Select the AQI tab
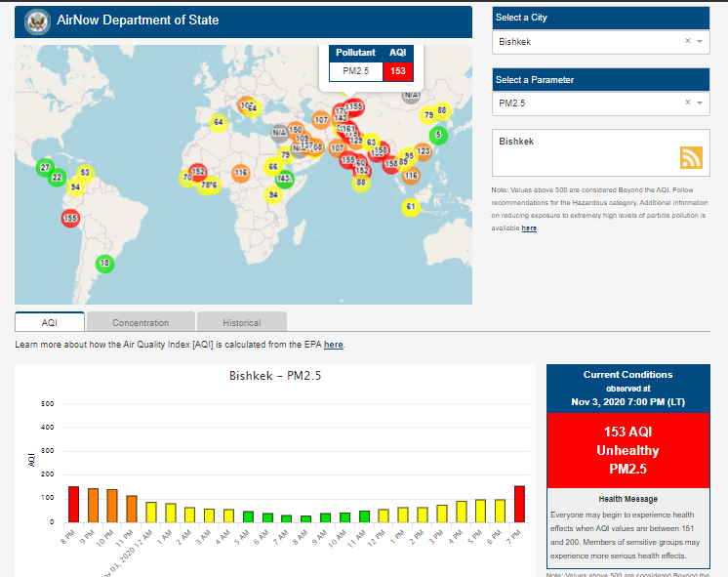The image size is (728, 577). coord(50,322)
